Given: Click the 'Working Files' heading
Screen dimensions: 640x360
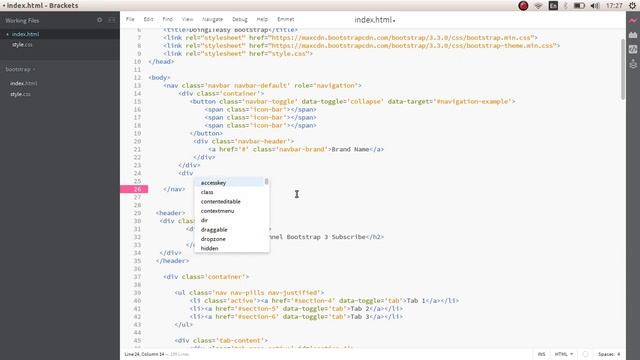Looking at the screenshot, I should tap(22, 20).
